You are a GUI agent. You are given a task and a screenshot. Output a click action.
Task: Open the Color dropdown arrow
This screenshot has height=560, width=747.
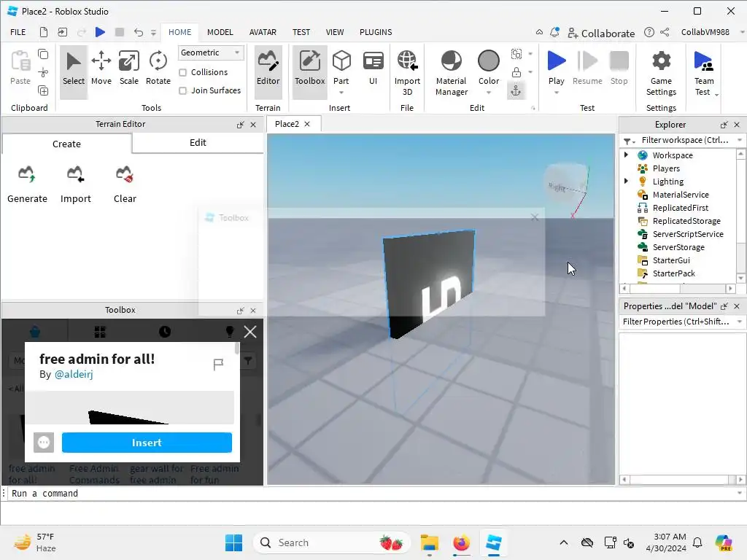click(488, 93)
